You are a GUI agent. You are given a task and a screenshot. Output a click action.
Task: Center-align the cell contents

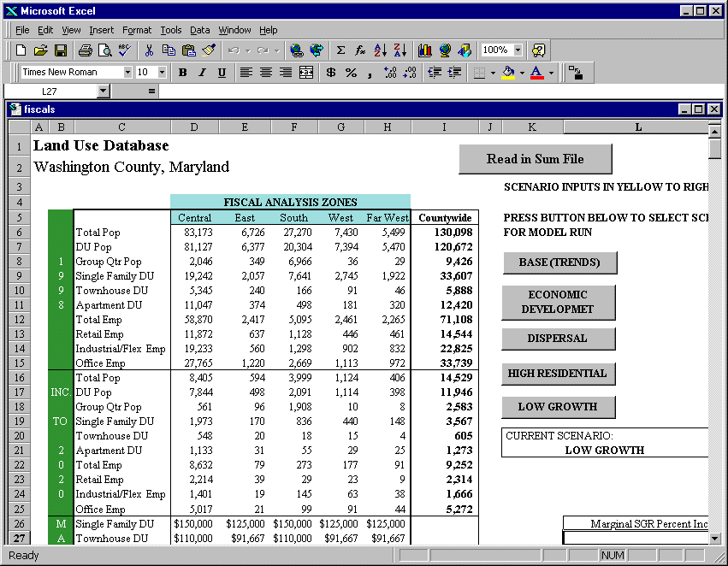(x=266, y=73)
